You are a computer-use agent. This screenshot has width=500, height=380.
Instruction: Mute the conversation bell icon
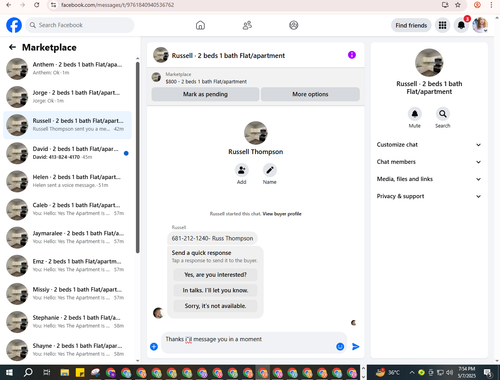point(415,114)
